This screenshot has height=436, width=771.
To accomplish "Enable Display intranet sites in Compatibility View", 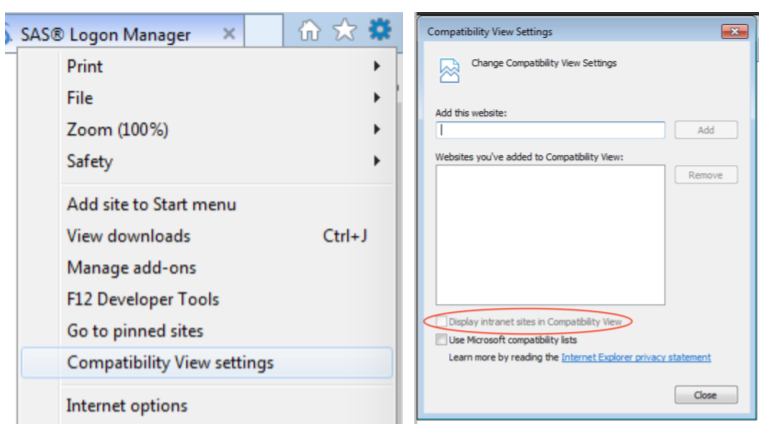I will click(x=442, y=322).
